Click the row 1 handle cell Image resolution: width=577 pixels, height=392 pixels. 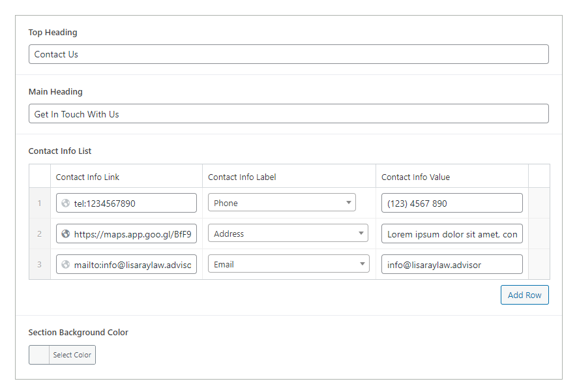coord(39,203)
